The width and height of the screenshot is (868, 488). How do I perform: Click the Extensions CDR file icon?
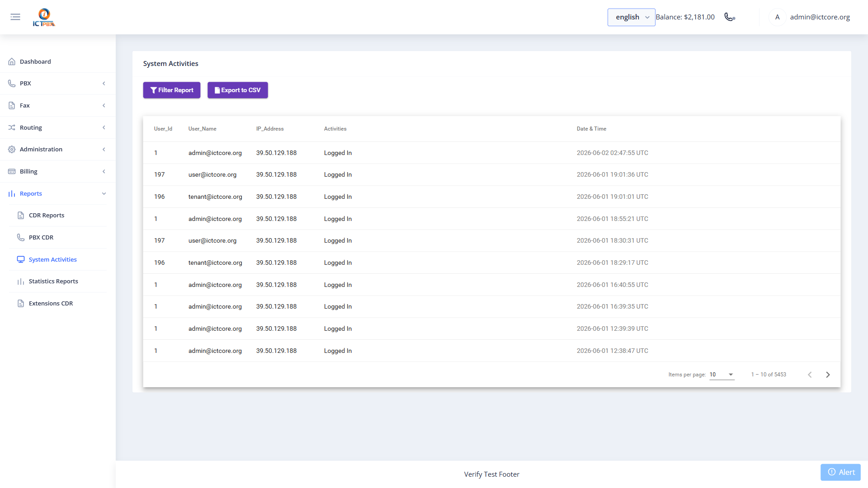[21, 304]
